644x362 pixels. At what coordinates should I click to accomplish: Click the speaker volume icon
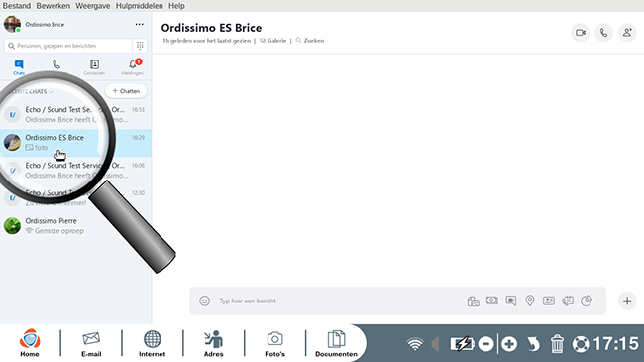click(x=435, y=344)
